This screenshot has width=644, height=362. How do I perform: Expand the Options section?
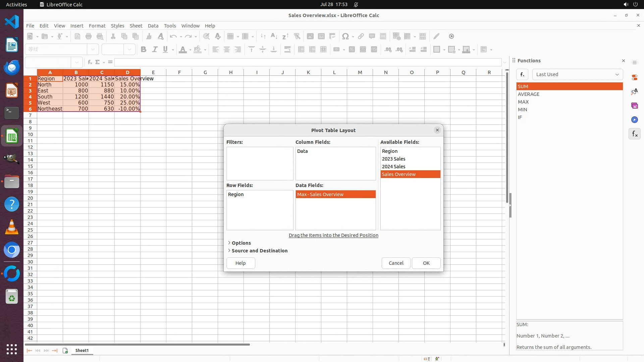pyautogui.click(x=241, y=243)
